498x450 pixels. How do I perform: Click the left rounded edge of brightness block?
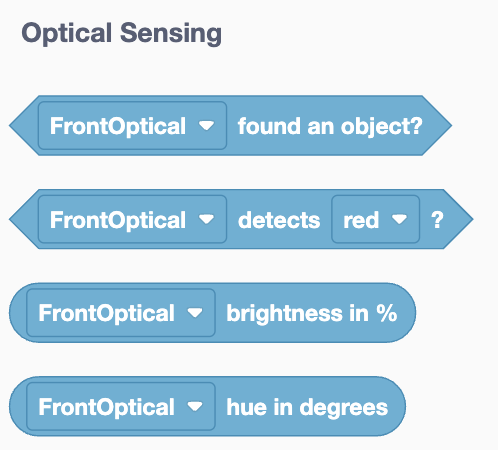click(17, 313)
